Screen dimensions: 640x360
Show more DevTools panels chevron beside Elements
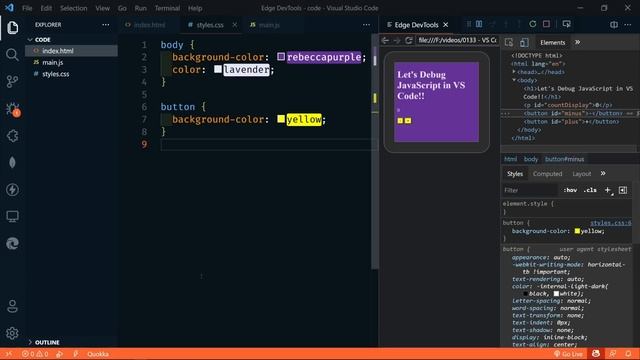[578, 42]
